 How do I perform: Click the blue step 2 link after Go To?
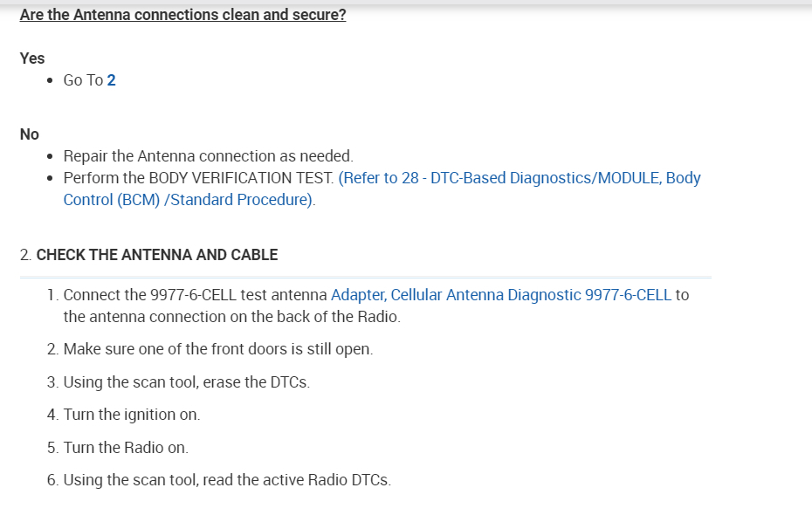pyautogui.click(x=111, y=80)
